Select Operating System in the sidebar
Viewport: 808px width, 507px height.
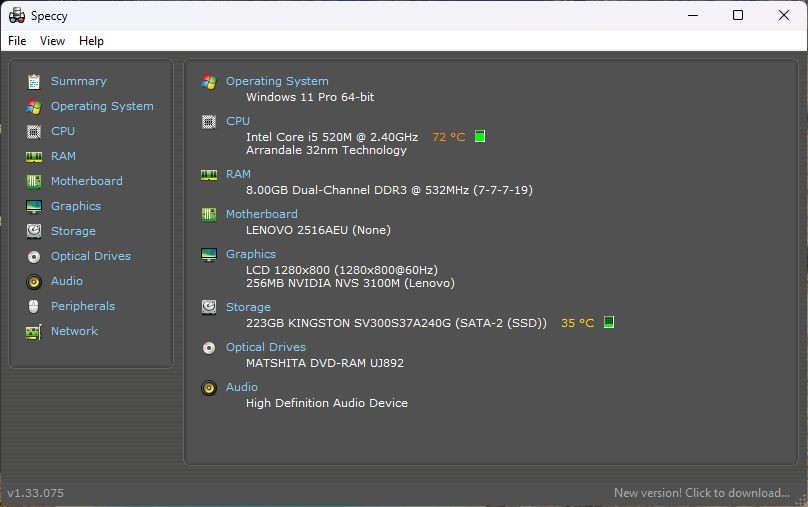pyautogui.click(x=102, y=106)
